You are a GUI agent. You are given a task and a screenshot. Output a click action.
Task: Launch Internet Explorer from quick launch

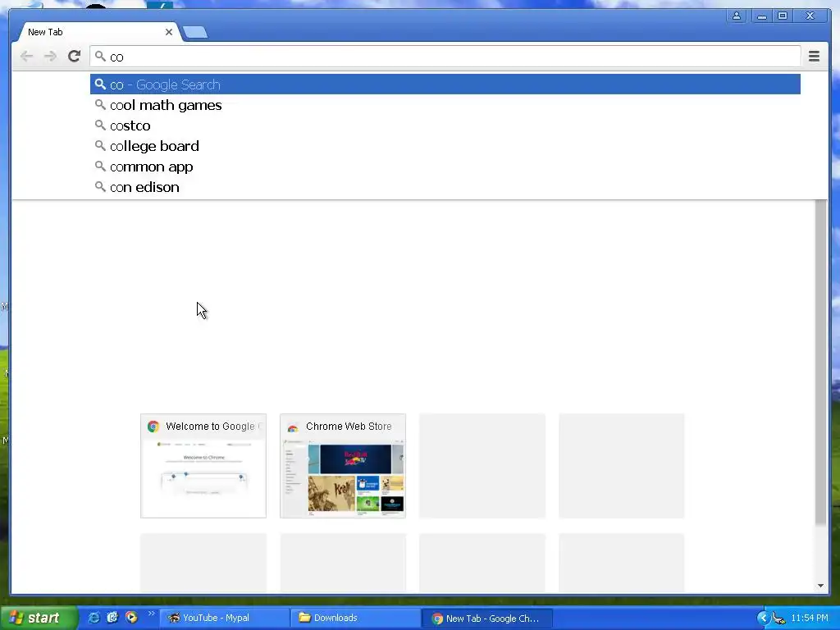[x=94, y=618]
